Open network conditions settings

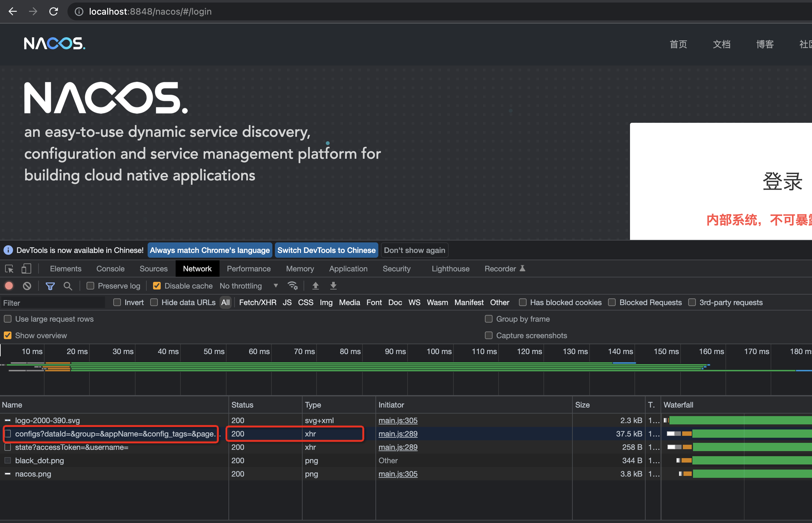click(x=293, y=286)
